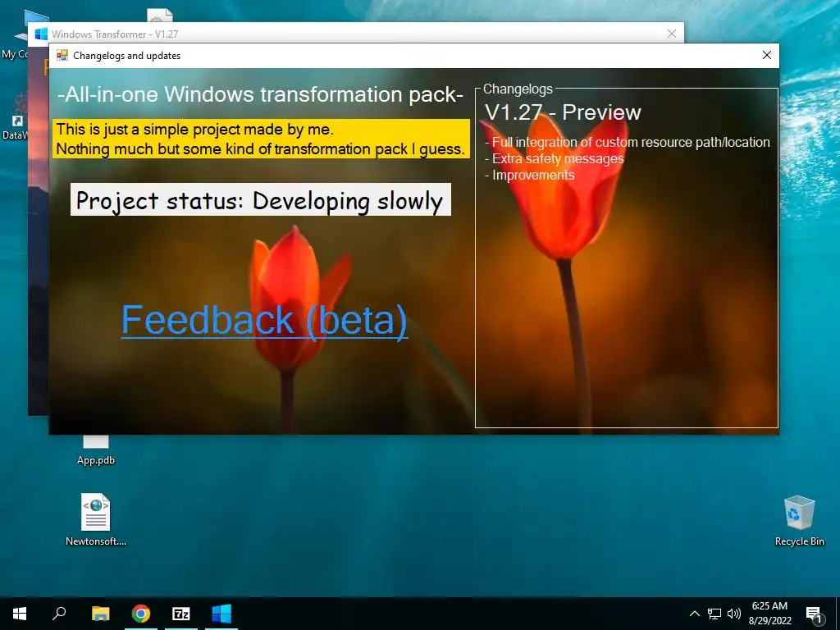Open 7-Zip from the taskbar
The image size is (840, 630).
tap(181, 614)
